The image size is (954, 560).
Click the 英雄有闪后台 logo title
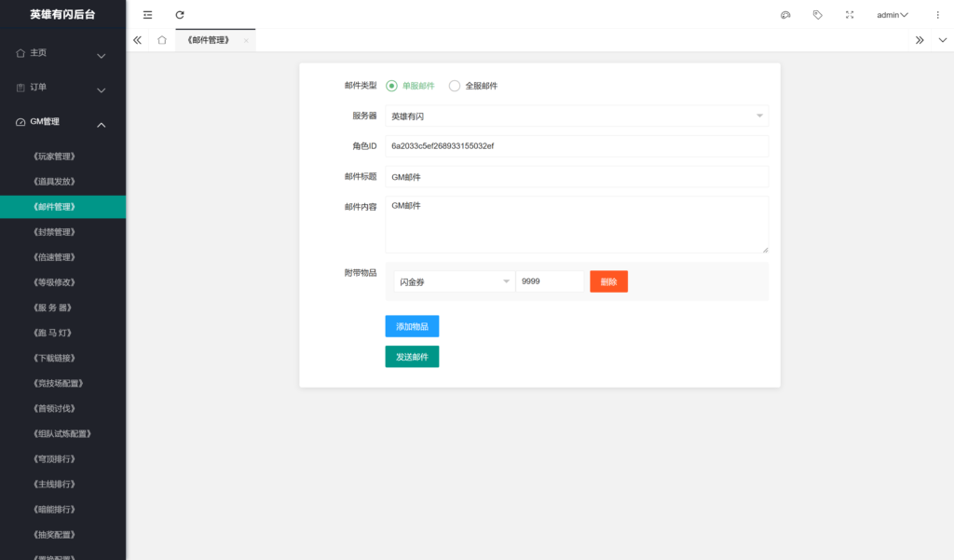(62, 14)
